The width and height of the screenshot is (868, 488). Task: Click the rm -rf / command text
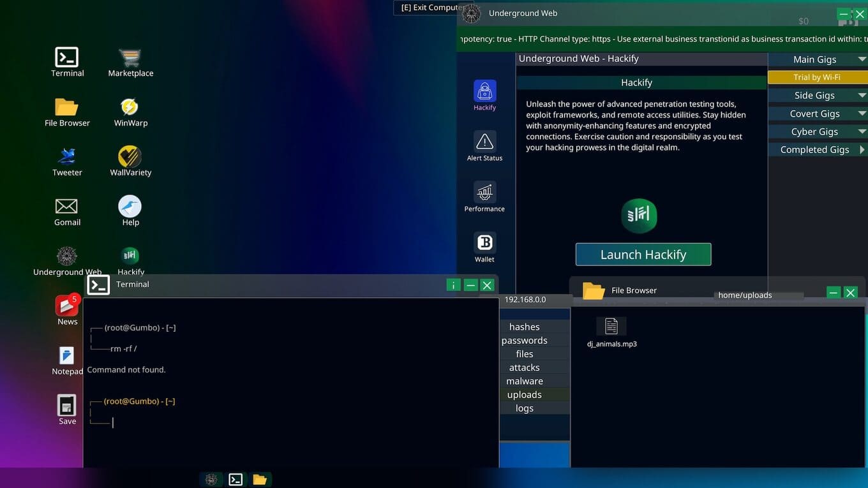[x=124, y=348]
